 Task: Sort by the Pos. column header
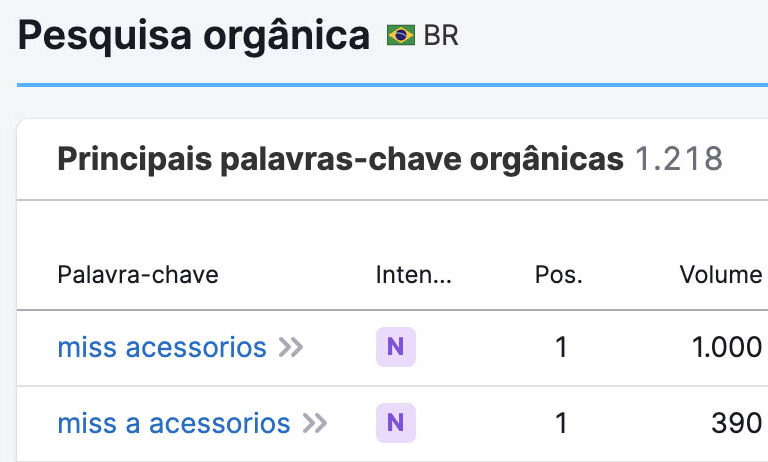coord(558,274)
